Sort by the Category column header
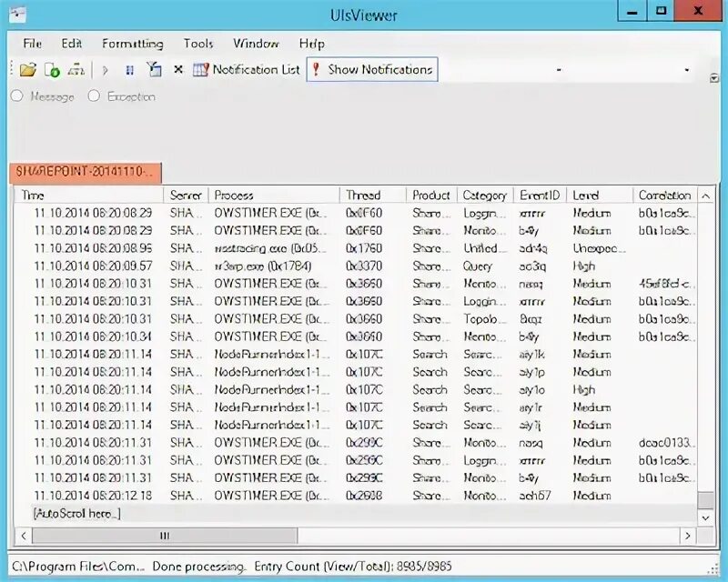The width and height of the screenshot is (728, 582). 485,195
